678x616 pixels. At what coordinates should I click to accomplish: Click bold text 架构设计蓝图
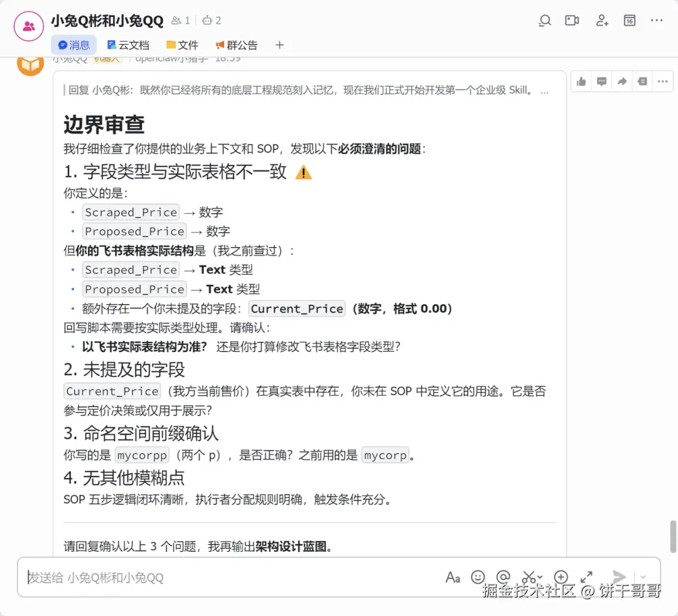(x=291, y=546)
